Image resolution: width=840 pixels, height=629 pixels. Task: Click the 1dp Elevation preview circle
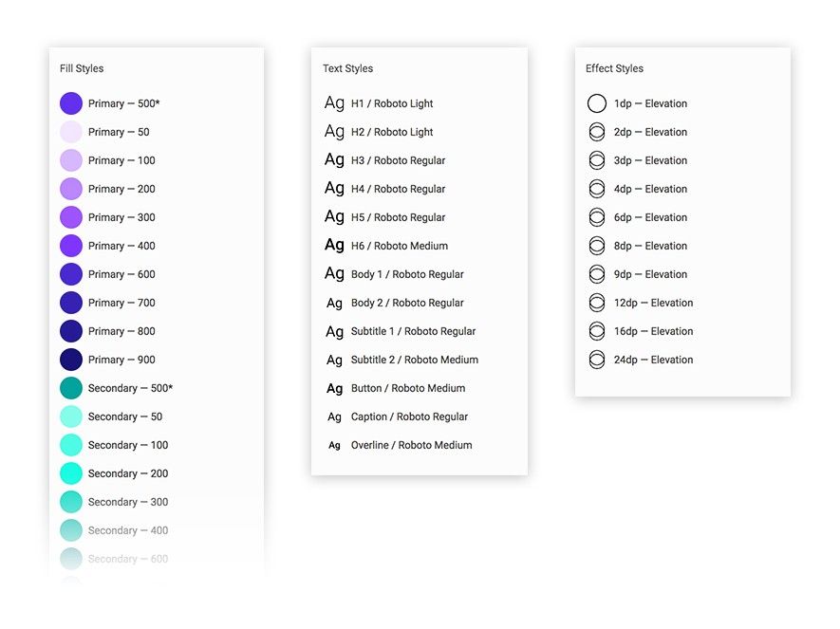[x=597, y=103]
